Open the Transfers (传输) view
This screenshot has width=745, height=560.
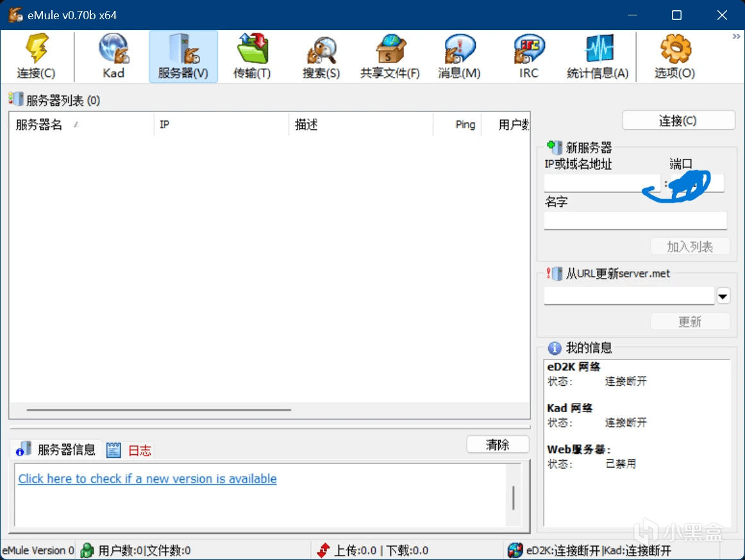point(253,56)
